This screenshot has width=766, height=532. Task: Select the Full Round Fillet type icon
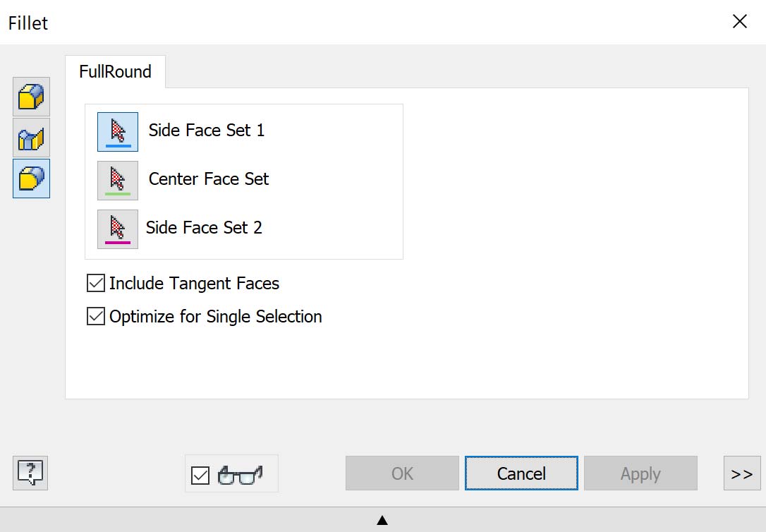tap(31, 179)
